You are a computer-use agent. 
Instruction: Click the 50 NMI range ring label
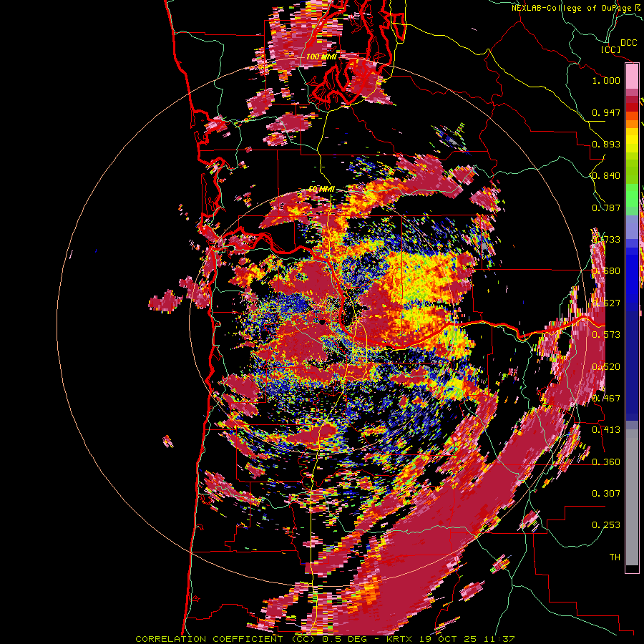(x=321, y=189)
